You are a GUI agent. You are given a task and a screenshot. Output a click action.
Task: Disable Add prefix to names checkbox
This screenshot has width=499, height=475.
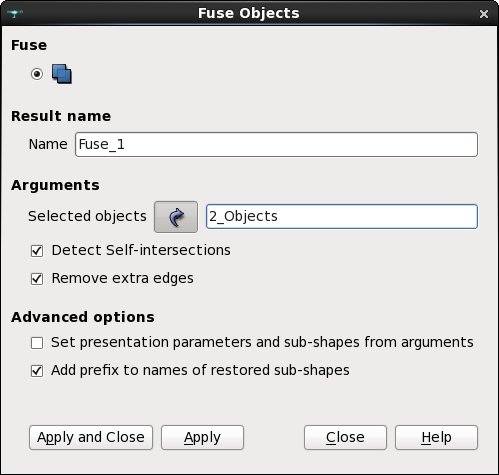[x=37, y=371]
